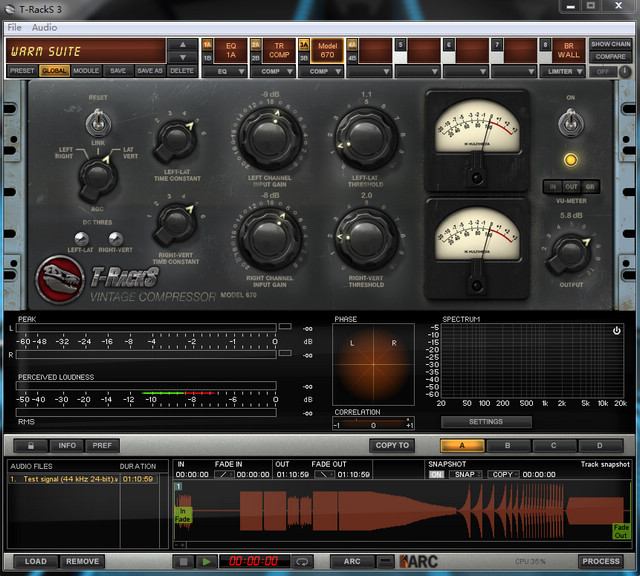Flip the Reset toggle switch

click(98, 122)
